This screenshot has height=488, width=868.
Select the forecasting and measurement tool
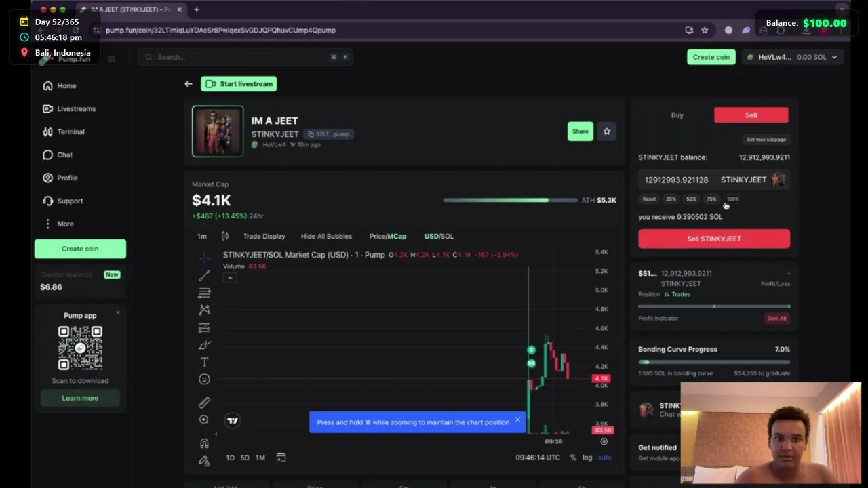(x=204, y=327)
